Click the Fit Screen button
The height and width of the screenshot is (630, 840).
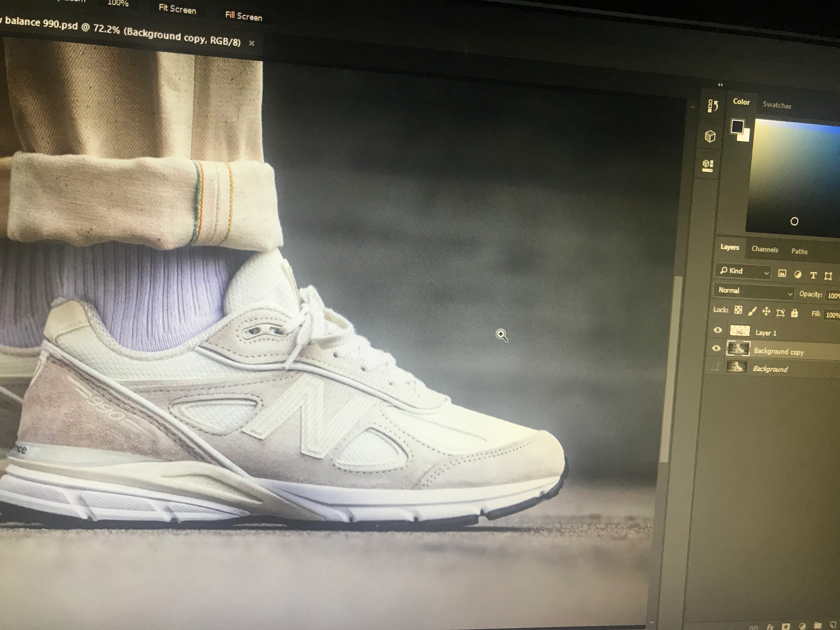pos(177,10)
